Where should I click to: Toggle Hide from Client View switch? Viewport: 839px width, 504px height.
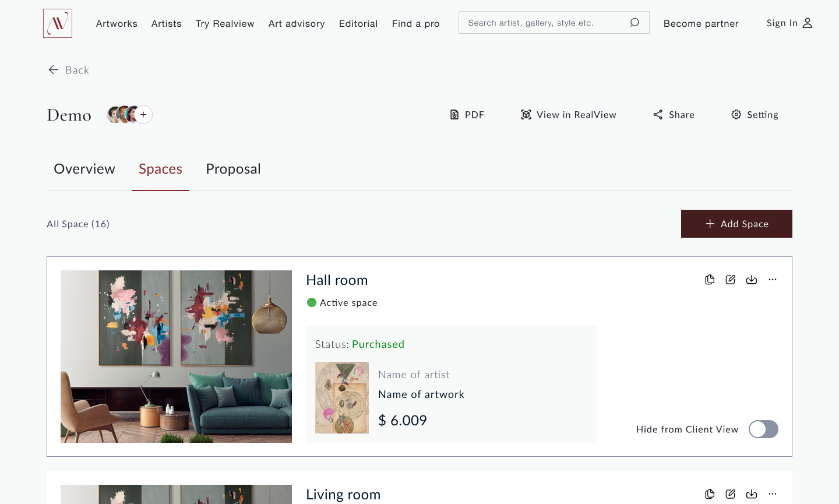tap(763, 429)
